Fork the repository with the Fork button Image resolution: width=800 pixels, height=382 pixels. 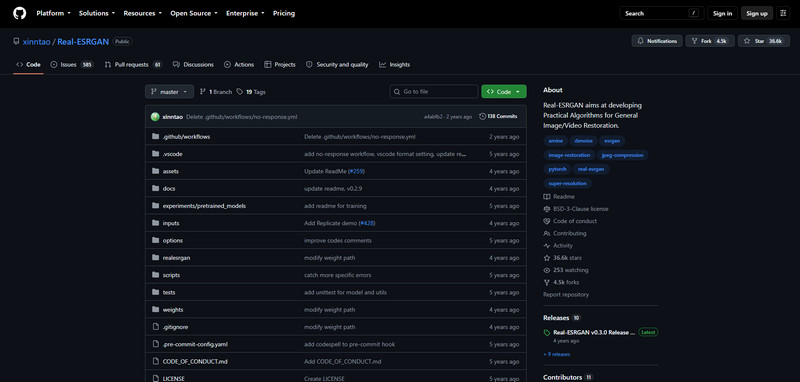[x=710, y=41]
